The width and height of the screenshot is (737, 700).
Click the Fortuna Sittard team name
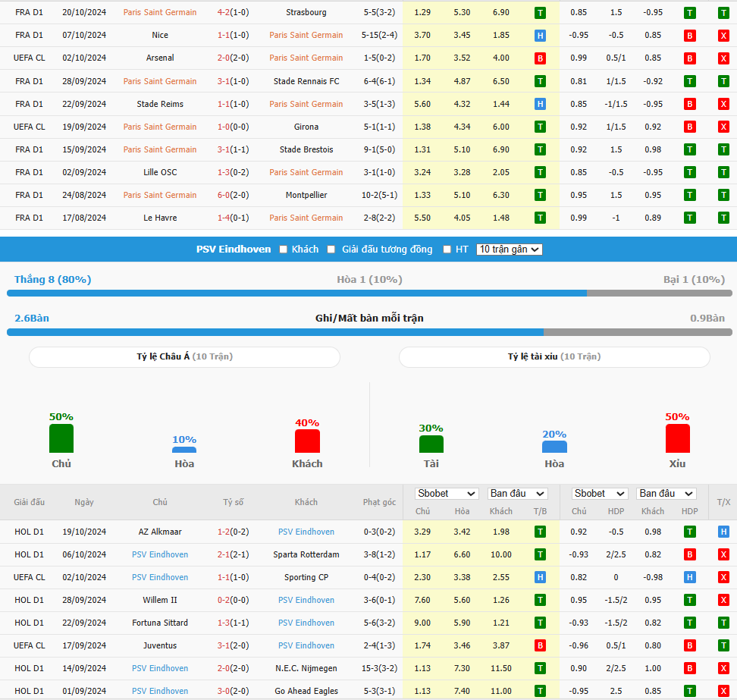click(x=160, y=623)
